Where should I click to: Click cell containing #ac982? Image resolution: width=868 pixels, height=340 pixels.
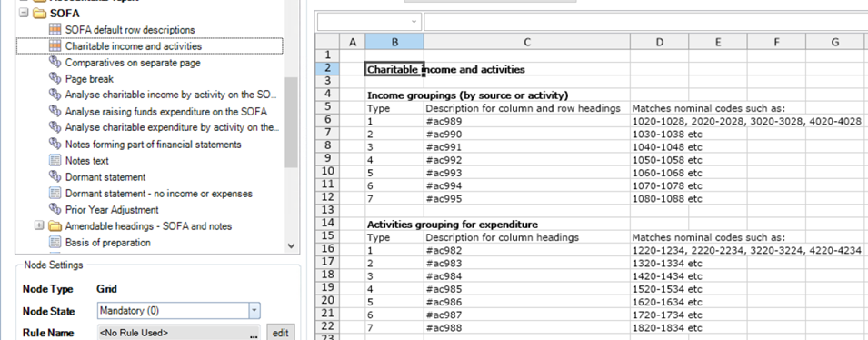click(x=527, y=250)
